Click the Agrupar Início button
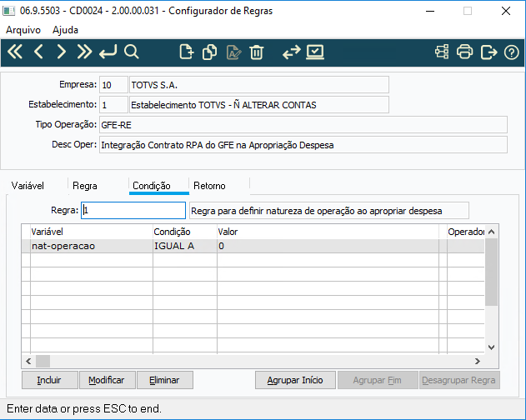 [295, 380]
